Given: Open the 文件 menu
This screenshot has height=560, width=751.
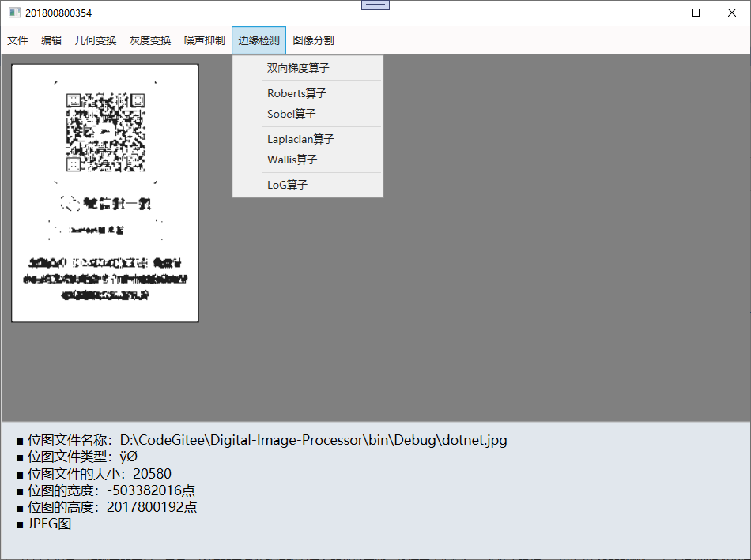Looking at the screenshot, I should 17,41.
